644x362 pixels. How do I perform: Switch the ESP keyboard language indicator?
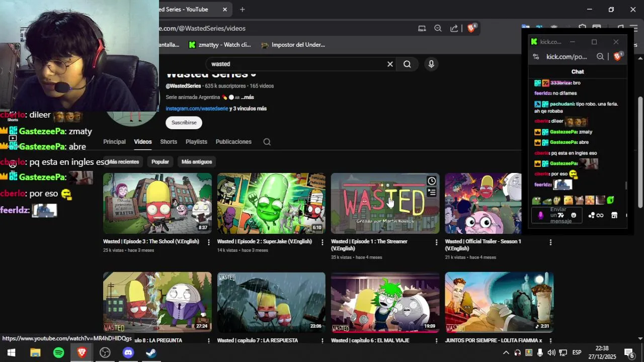[577, 352]
